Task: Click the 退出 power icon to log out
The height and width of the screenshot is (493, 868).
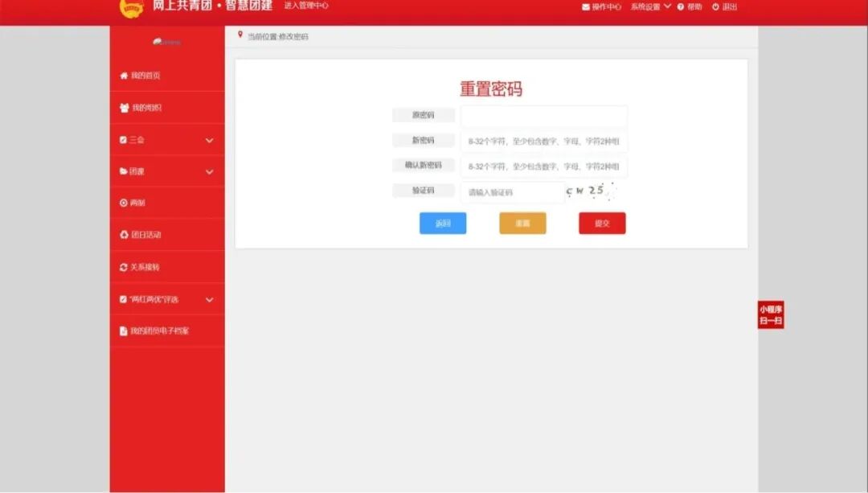Action: [727, 6]
